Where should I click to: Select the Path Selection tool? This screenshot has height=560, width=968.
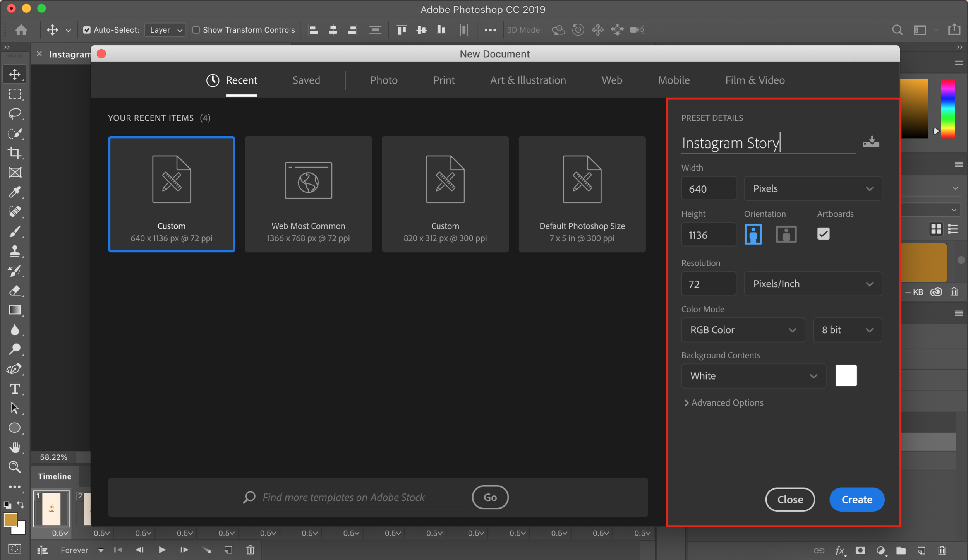pos(15,408)
